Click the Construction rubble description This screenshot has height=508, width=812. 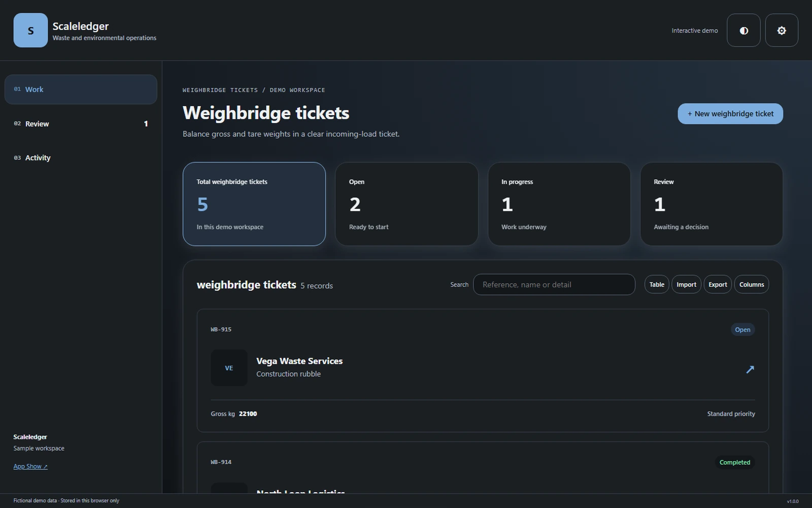(x=288, y=374)
